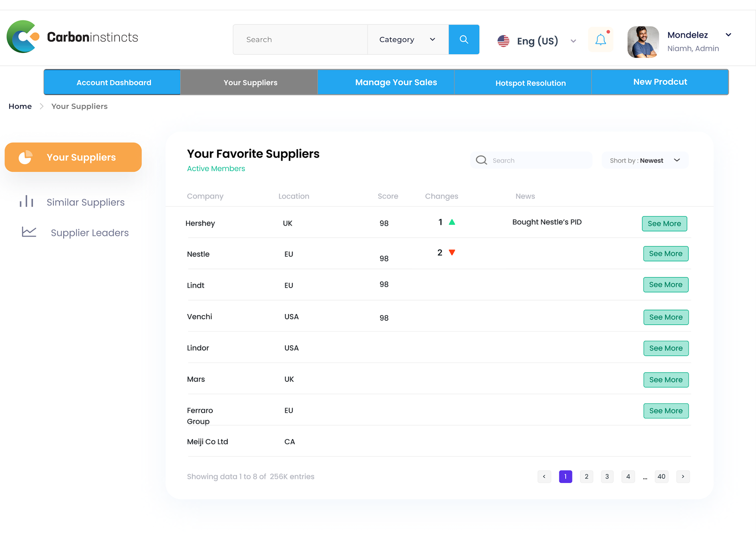Jump to page 40
The image size is (756, 536).
tap(661, 477)
